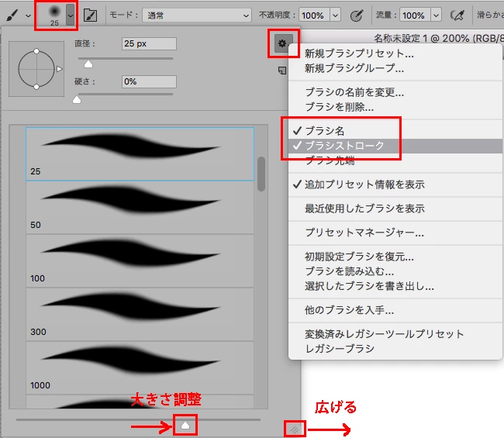Toggle 最近使用したブラシを表示 option
This screenshot has width=504, height=438.
click(x=395, y=209)
